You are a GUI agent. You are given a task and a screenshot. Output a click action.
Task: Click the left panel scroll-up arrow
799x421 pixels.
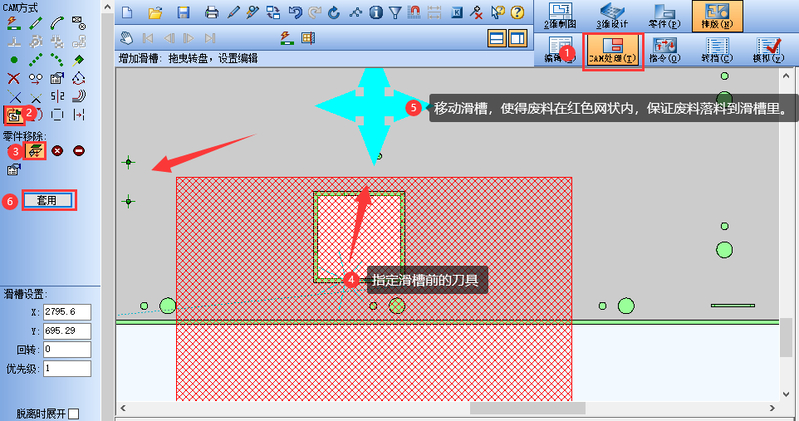pyautogui.click(x=107, y=7)
